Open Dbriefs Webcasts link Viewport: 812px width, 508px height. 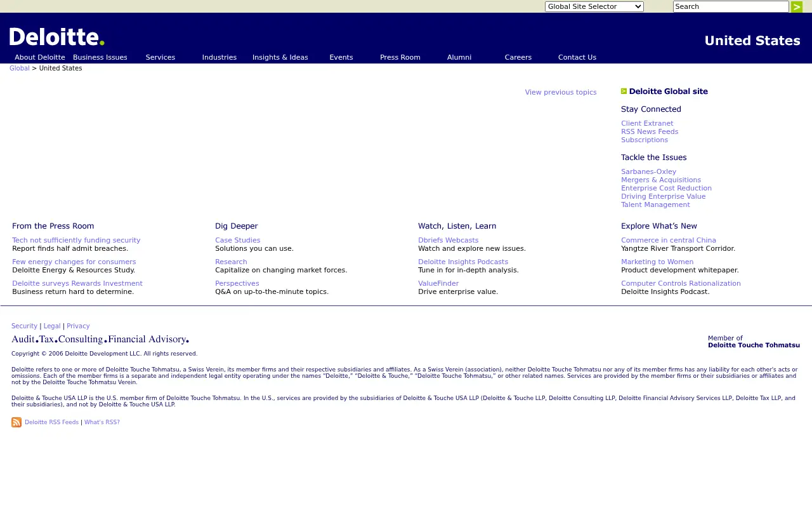449,241
